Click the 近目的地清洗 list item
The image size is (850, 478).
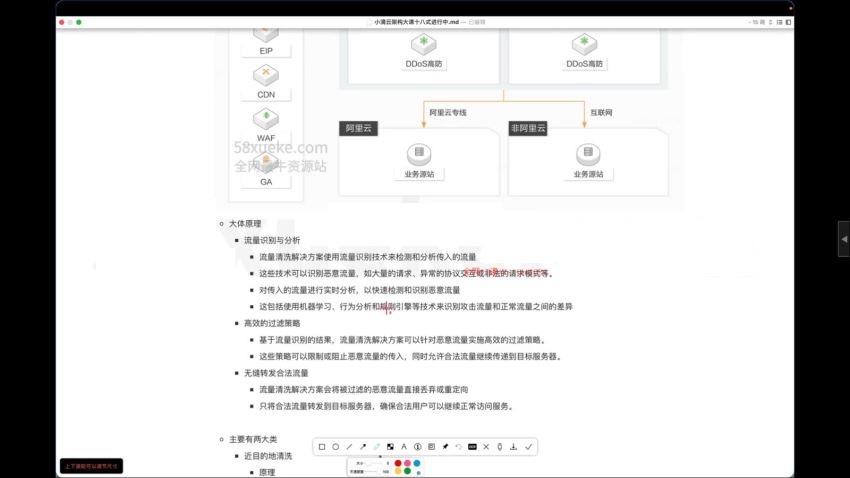pos(268,456)
